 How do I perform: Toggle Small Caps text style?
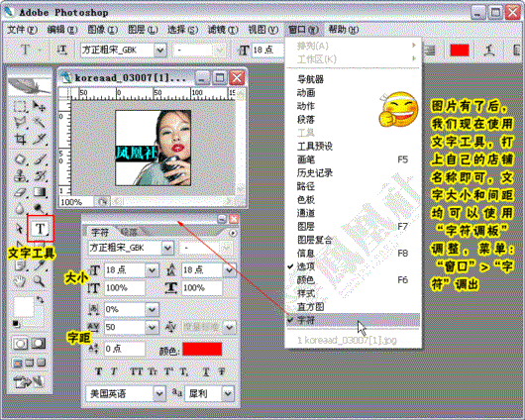click(x=153, y=371)
